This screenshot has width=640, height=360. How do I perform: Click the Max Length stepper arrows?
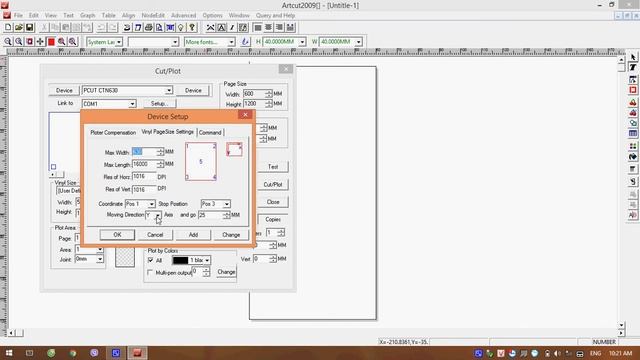160,164
